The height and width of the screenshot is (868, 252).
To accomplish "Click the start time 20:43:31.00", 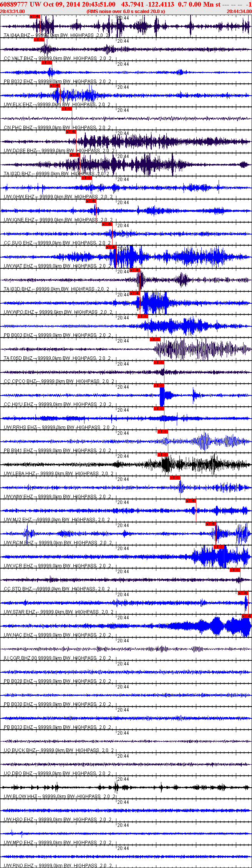I will point(13,12).
